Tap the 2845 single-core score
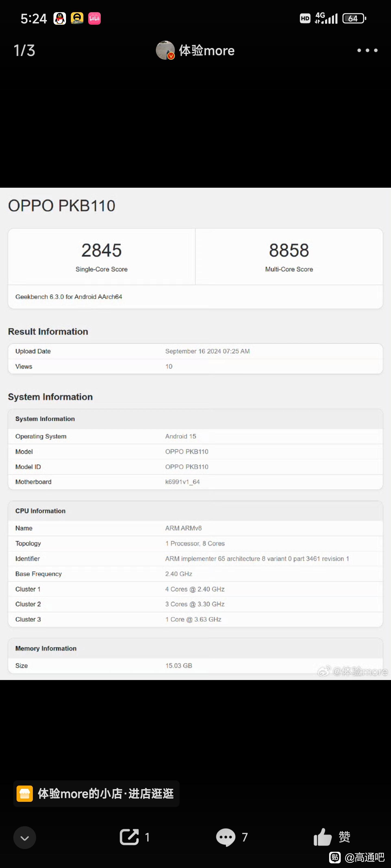This screenshot has width=391, height=868. (x=102, y=250)
